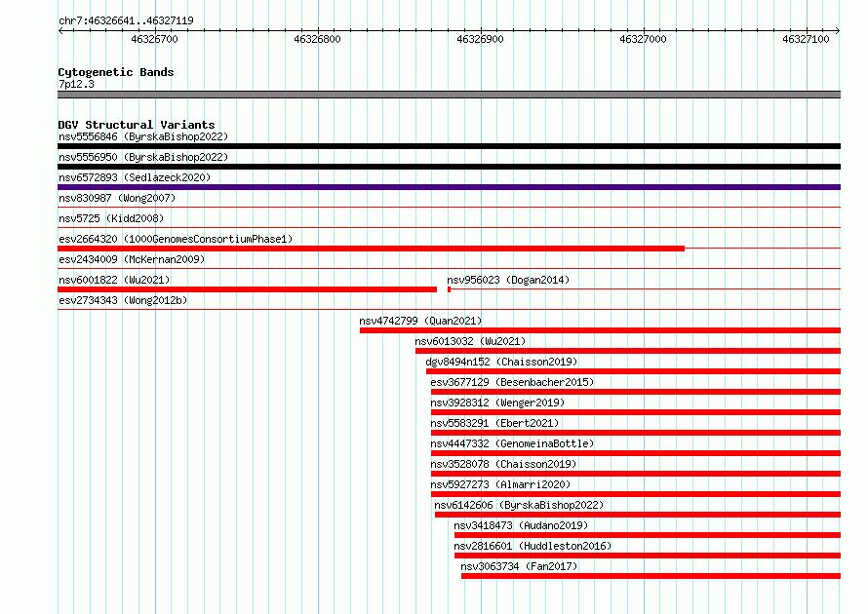This screenshot has width=868, height=614.
Task: Select the purple bar for nsv6572893 Sedlazeck2020
Action: pos(449,187)
